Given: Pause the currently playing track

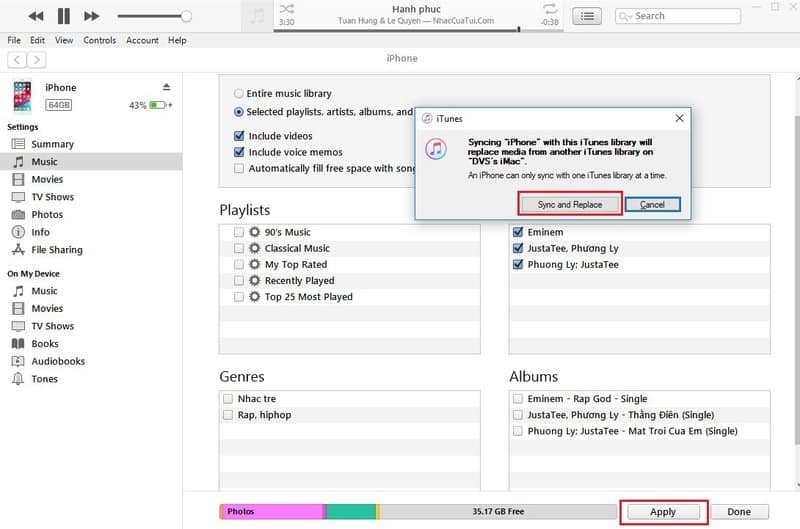Looking at the screenshot, I should [x=64, y=16].
